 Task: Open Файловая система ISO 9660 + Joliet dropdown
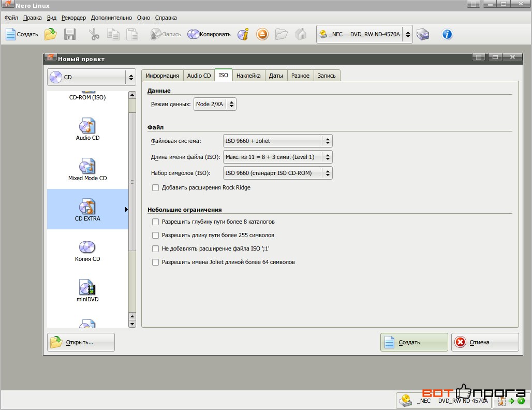pos(277,141)
